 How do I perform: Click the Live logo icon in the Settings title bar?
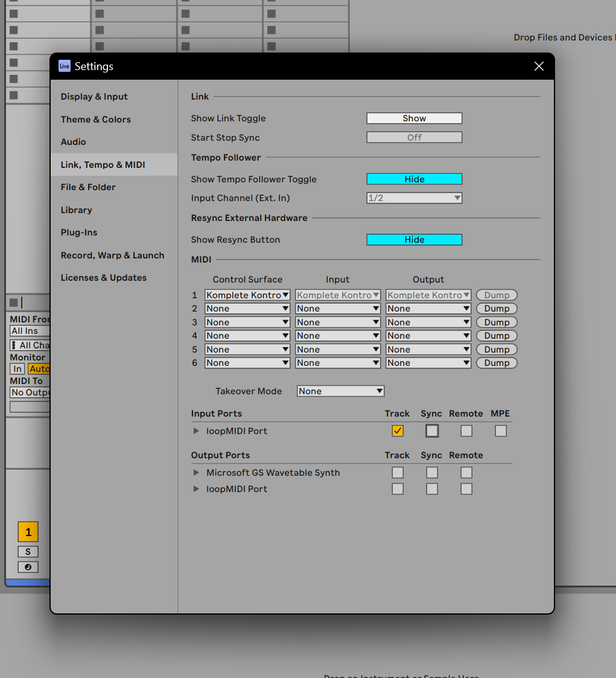coord(64,66)
